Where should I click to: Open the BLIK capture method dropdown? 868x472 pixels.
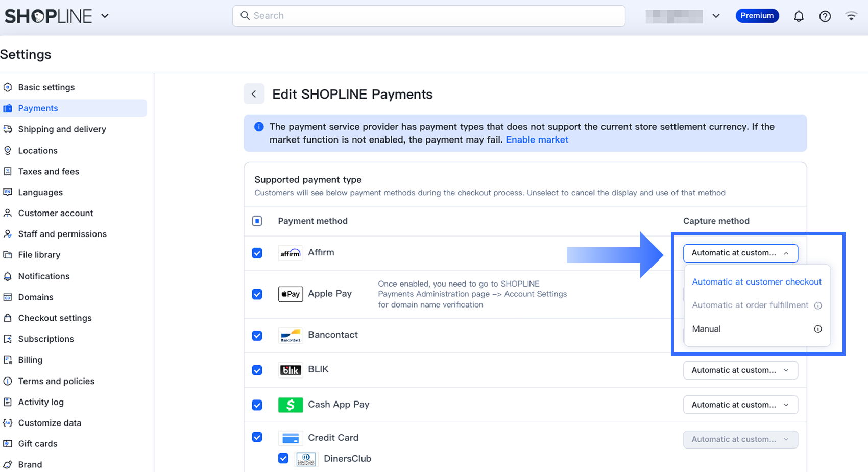coord(740,370)
